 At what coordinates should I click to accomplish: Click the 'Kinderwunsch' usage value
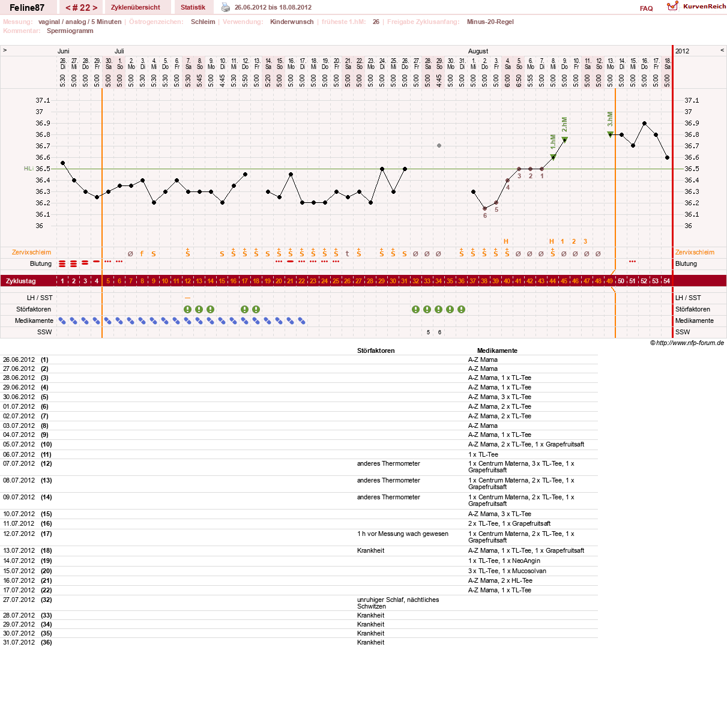[x=292, y=22]
